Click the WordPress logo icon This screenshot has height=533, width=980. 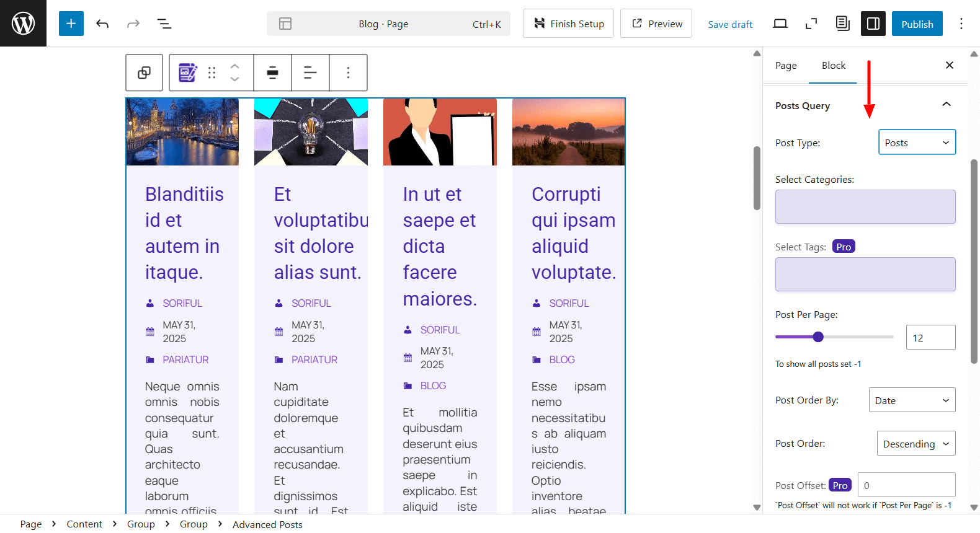23,24
